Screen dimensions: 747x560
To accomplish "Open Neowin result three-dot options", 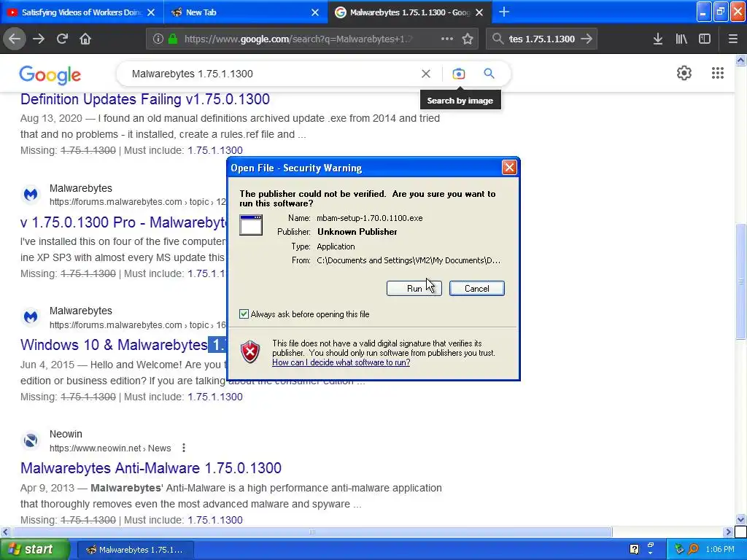I will (183, 448).
